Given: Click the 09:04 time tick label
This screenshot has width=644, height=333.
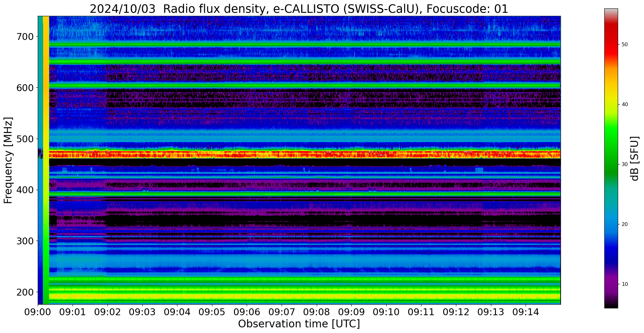Looking at the screenshot, I should click(x=177, y=312).
